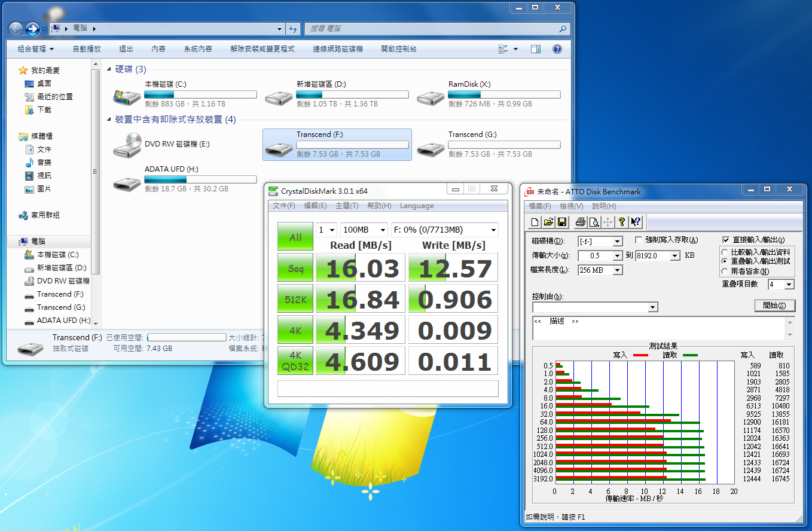Run the 4K QD32 test button

pyautogui.click(x=295, y=361)
